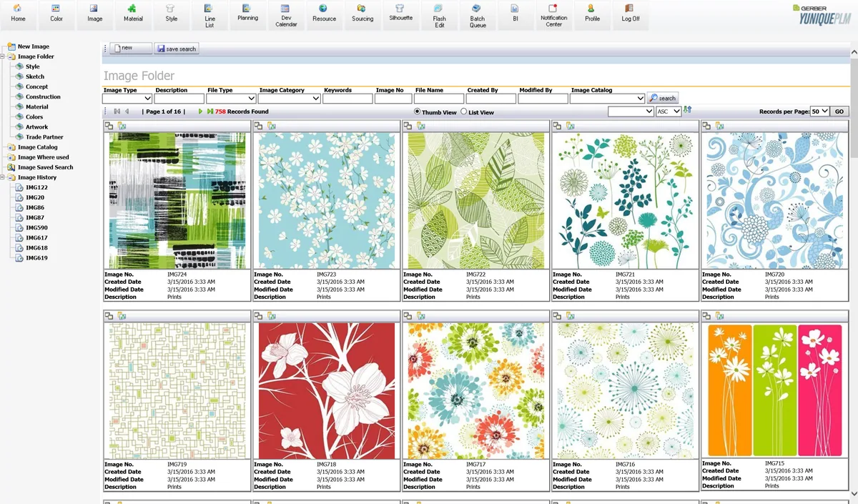
Task: Open the Notification Center
Action: (x=553, y=15)
